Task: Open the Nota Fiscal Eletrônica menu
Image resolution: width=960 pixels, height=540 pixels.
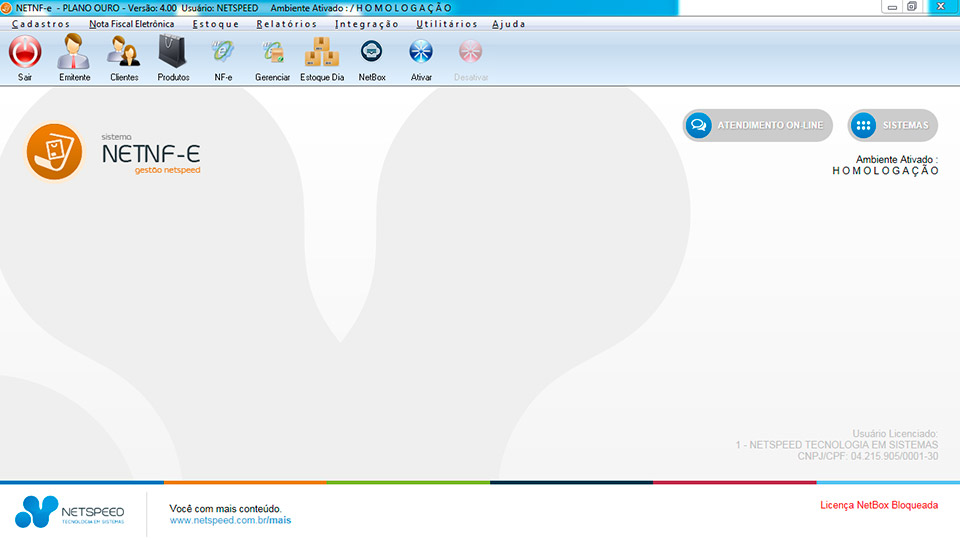Action: point(132,24)
